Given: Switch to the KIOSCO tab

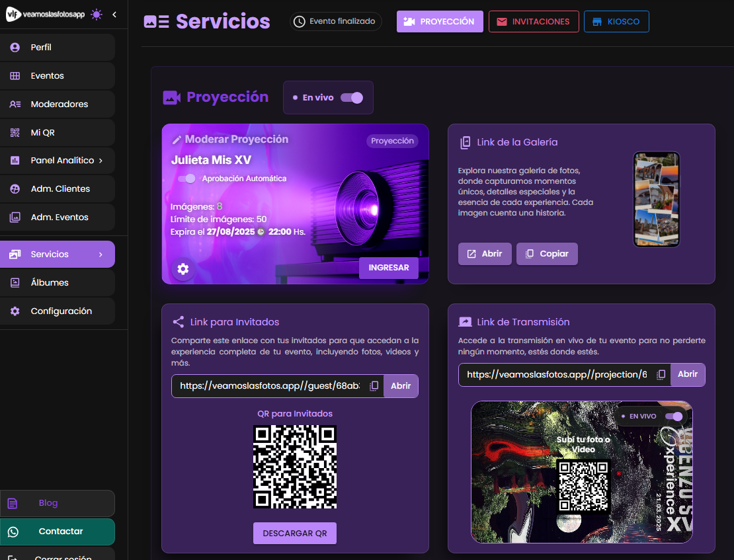Looking at the screenshot, I should pyautogui.click(x=616, y=22).
